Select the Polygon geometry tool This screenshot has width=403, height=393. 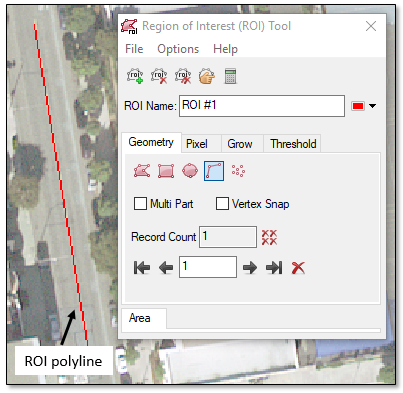142,171
